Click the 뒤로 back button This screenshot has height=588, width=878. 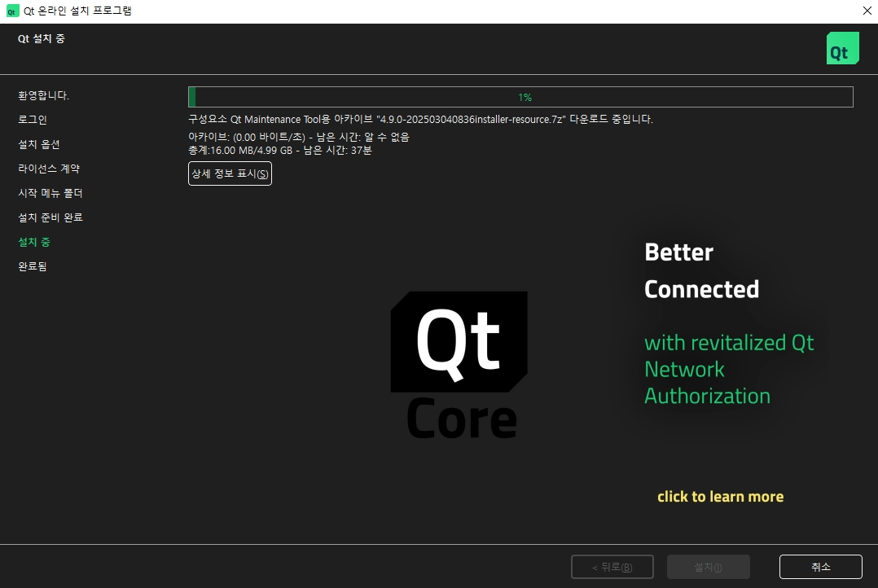(612, 567)
